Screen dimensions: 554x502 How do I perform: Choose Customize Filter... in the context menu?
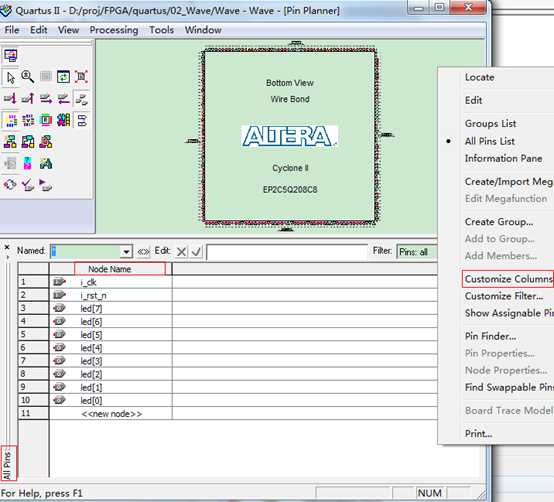(504, 296)
